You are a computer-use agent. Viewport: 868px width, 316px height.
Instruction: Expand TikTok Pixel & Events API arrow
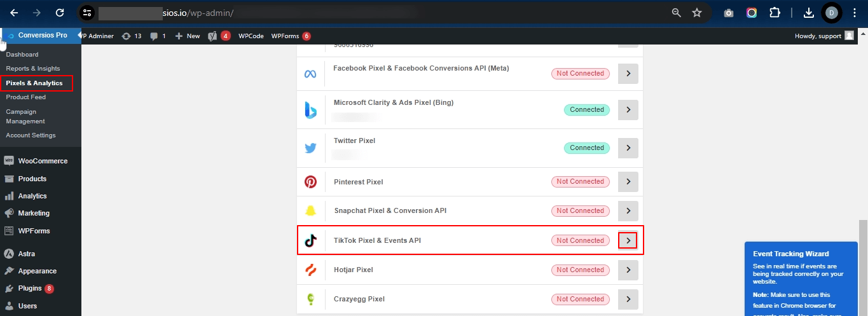tap(628, 240)
